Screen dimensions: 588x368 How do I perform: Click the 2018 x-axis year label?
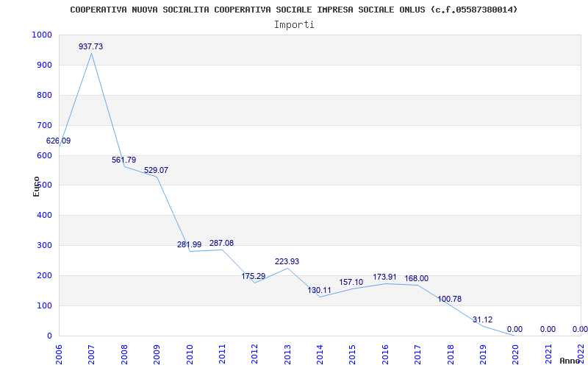(x=451, y=354)
